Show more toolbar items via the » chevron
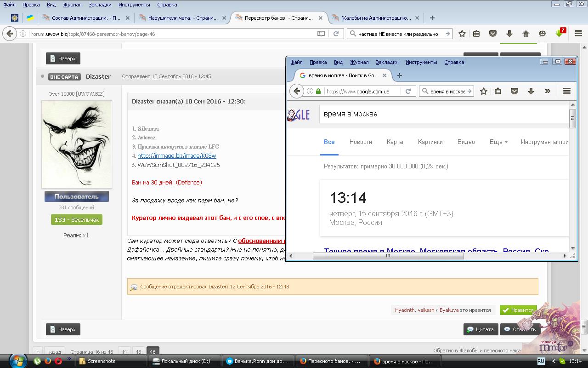Image resolution: width=588 pixels, height=368 pixels. coord(548,91)
